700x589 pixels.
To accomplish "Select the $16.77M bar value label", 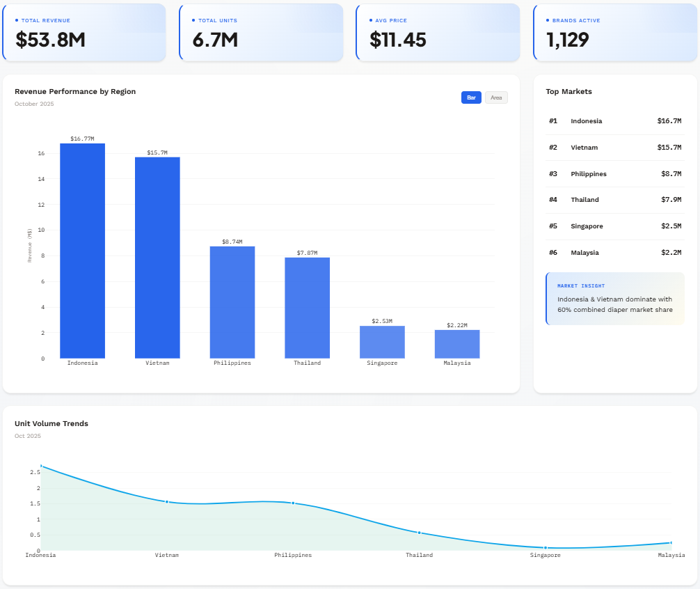I will (83, 139).
